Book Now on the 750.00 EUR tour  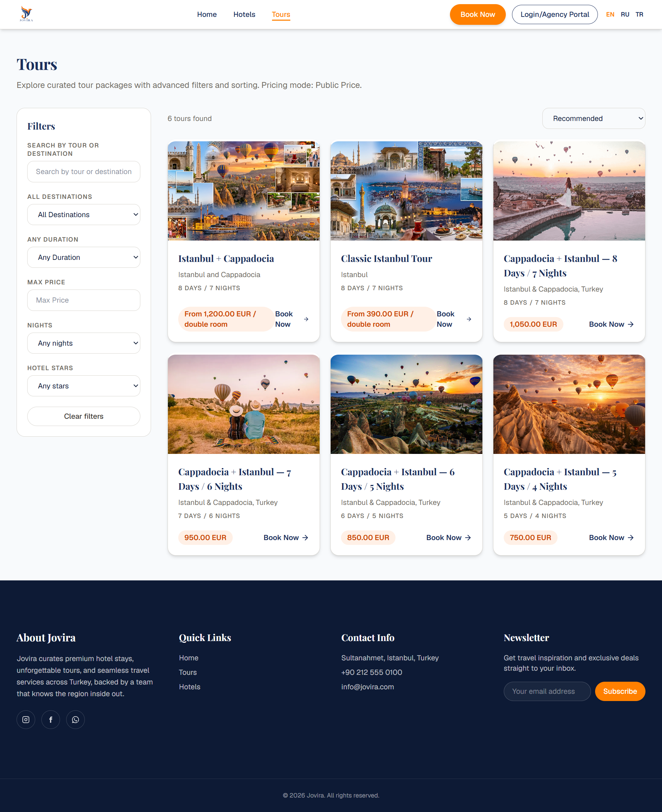[611, 538]
